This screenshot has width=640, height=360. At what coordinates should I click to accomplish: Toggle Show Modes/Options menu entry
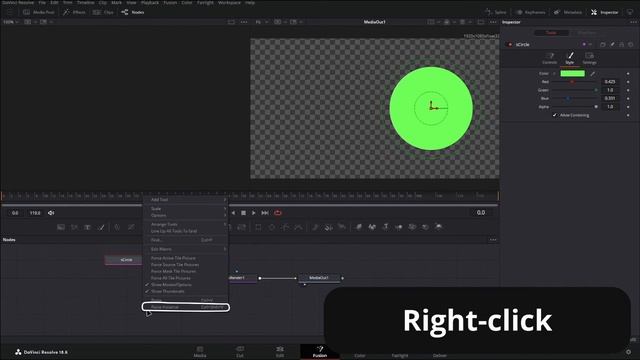[185, 284]
